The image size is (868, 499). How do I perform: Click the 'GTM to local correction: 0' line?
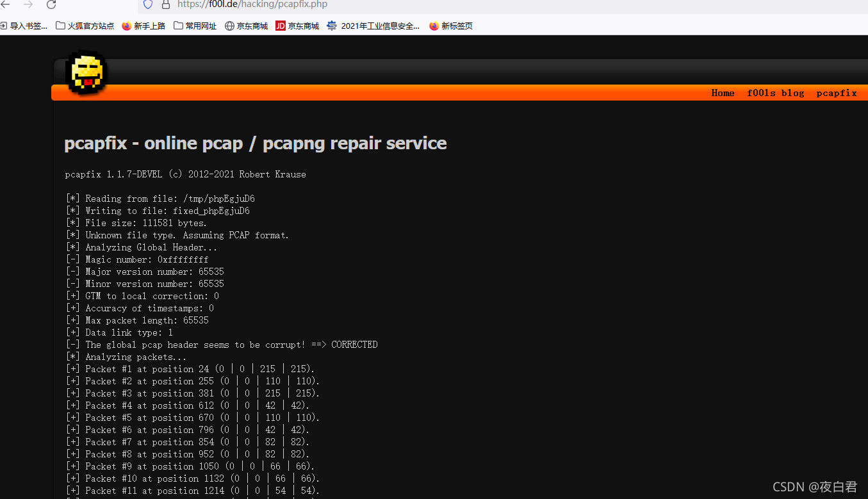[143, 296]
